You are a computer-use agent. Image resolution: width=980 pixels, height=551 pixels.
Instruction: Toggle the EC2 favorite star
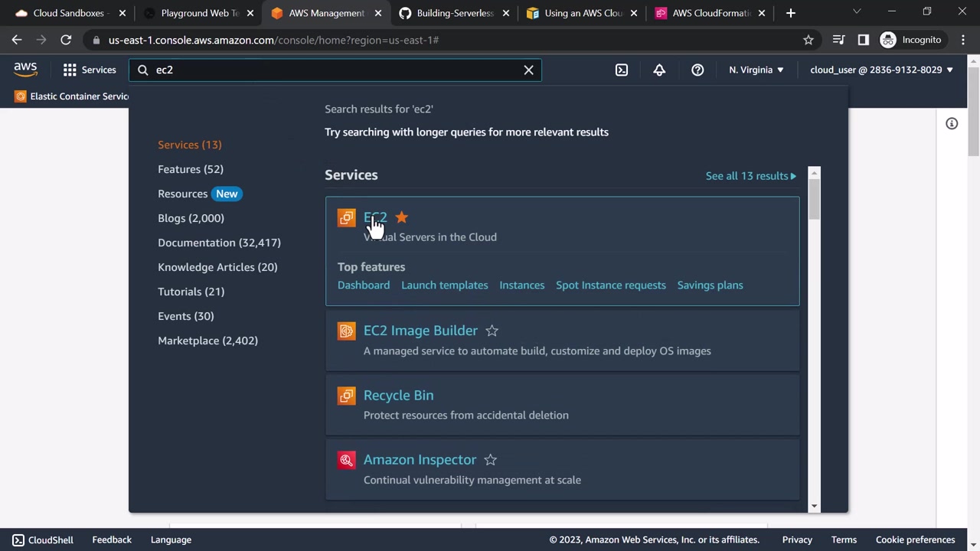pyautogui.click(x=402, y=217)
